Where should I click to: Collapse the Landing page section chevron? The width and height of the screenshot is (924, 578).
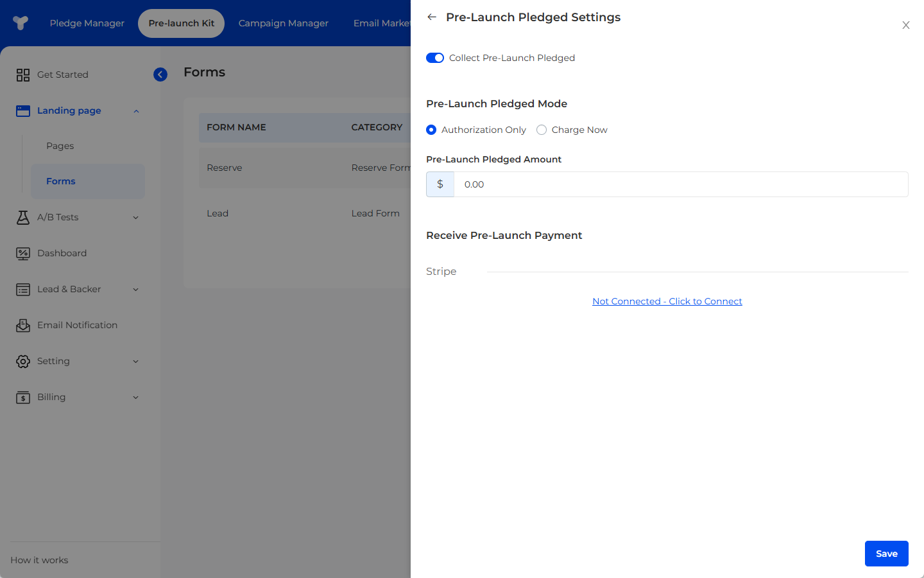(x=136, y=111)
